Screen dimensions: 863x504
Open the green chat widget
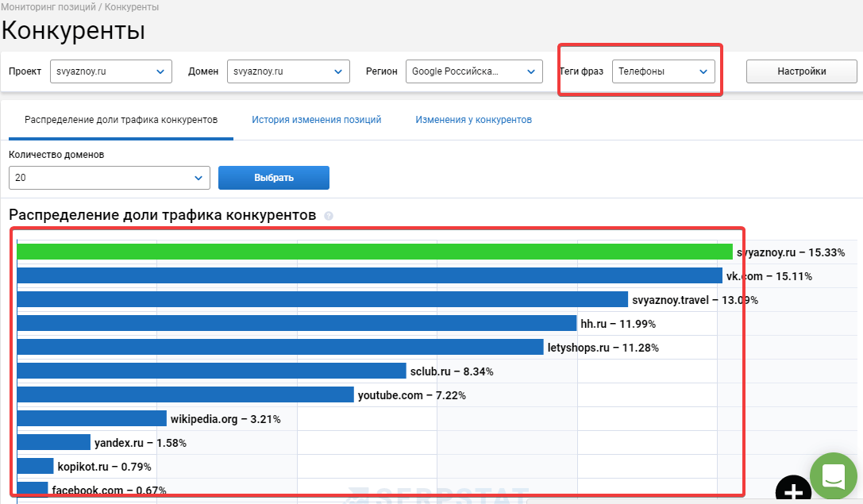(834, 476)
